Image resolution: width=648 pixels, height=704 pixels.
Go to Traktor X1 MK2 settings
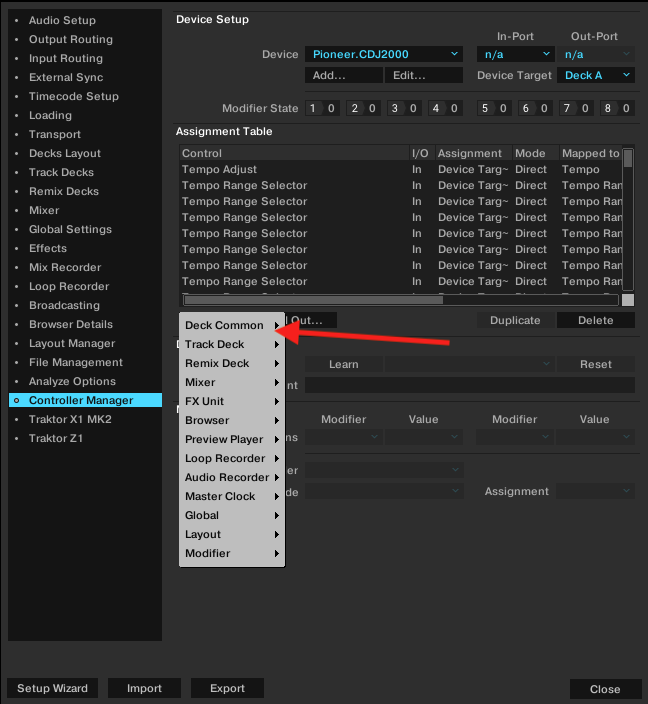70,419
